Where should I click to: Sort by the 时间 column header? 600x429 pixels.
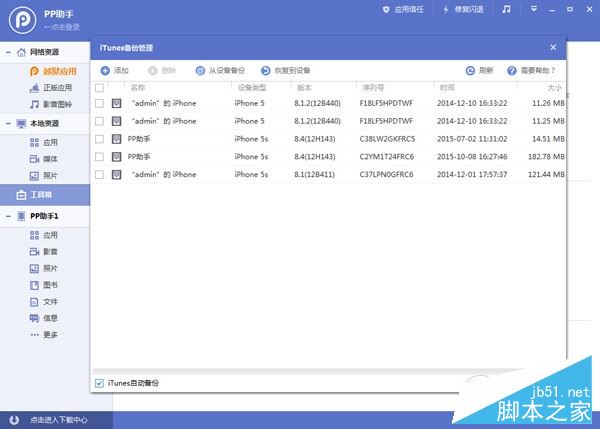coord(447,88)
